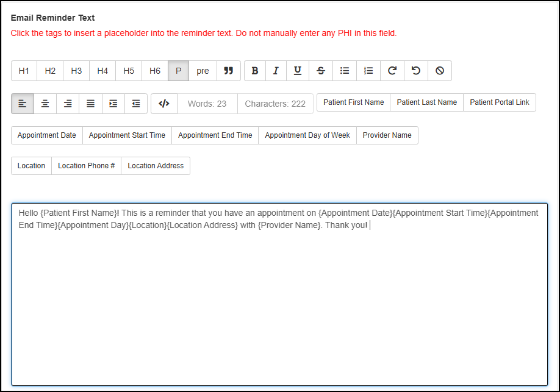The width and height of the screenshot is (560, 392).
Task: Right-align the text
Action: (x=67, y=103)
